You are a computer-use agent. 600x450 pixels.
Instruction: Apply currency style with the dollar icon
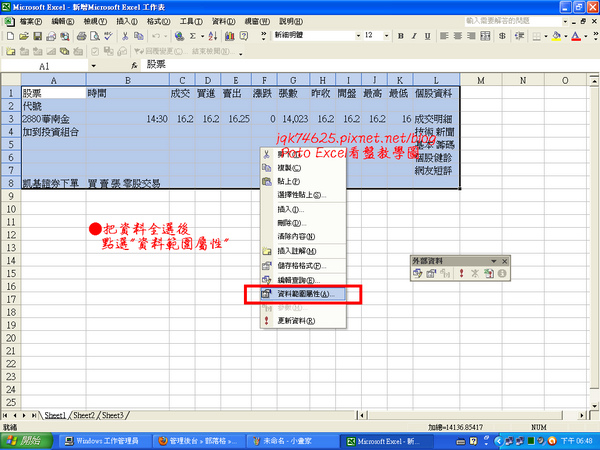coord(502,36)
